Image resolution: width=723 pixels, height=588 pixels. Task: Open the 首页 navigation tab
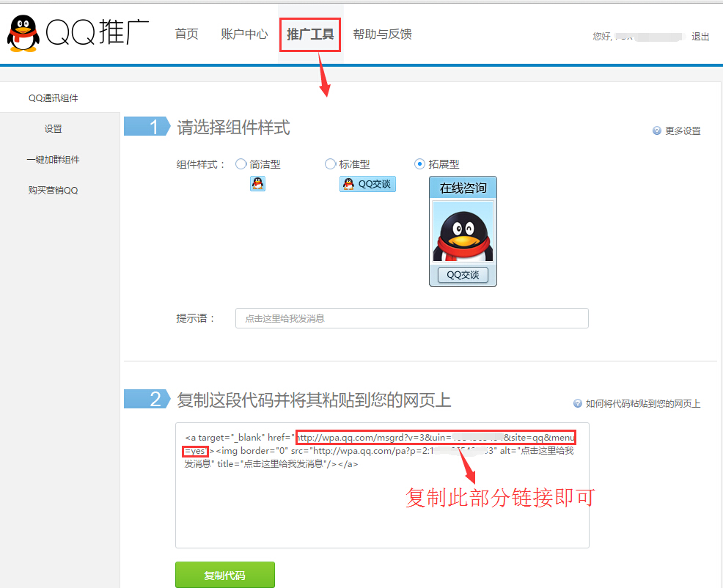coord(186,34)
